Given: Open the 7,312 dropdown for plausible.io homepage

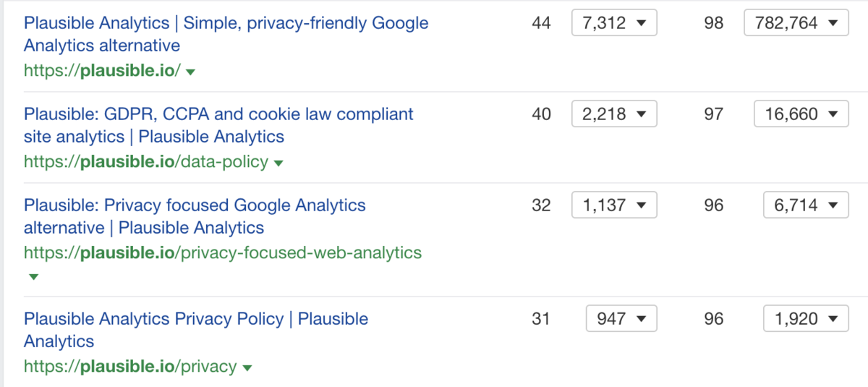Looking at the screenshot, I should [x=613, y=23].
